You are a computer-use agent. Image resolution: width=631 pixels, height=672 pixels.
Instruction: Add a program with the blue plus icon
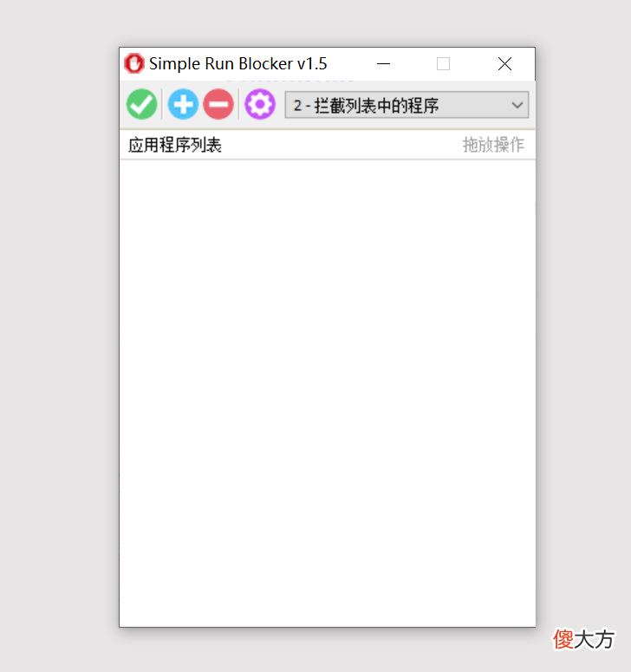(183, 104)
